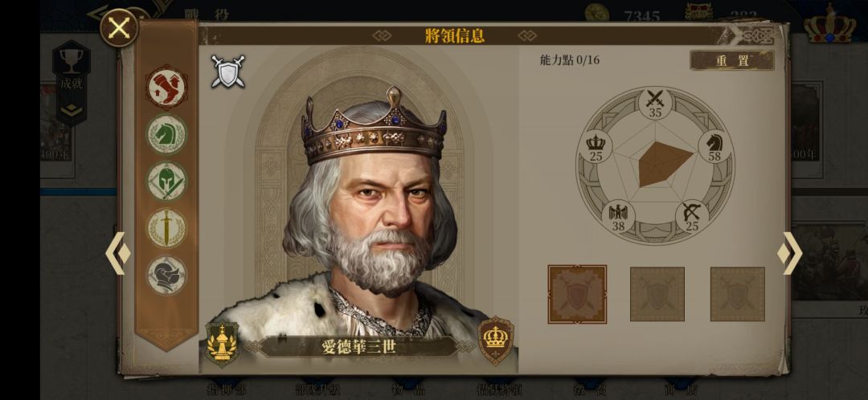The width and height of the screenshot is (868, 400).
Task: Click the 重置 reset button
Action: [x=732, y=60]
